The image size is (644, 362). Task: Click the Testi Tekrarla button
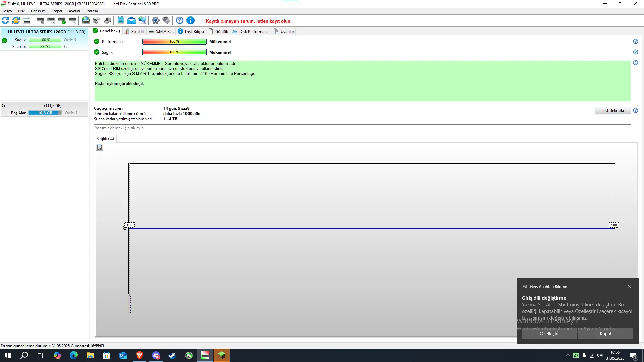(612, 111)
